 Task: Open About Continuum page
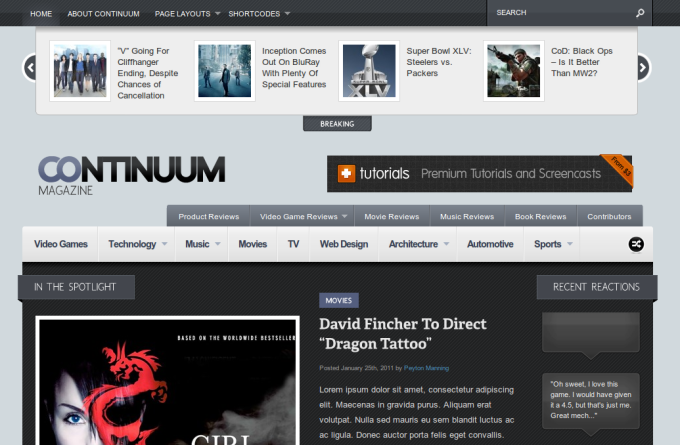[103, 13]
